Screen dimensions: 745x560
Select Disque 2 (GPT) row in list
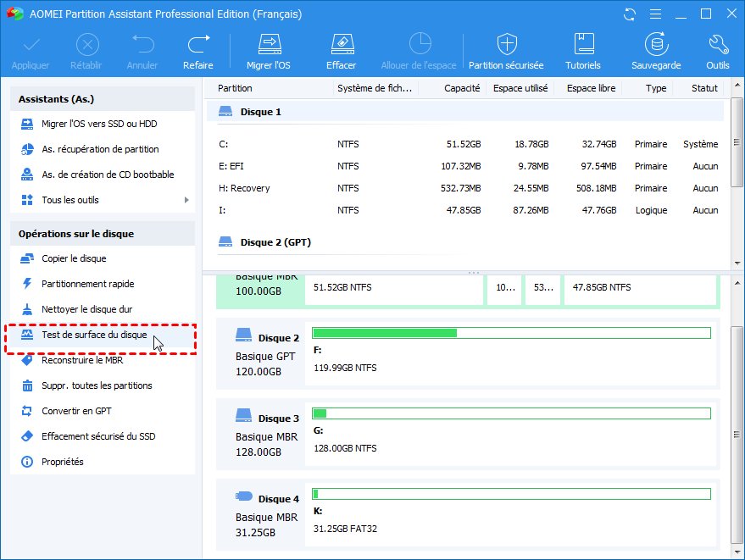pos(465,242)
